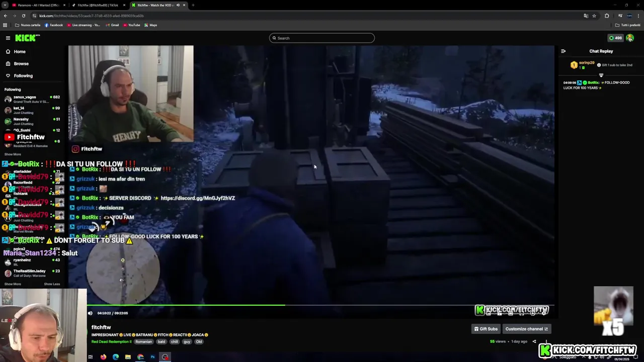
Task: Mute the Kick tab via its speaker icon
Action: (x=178, y=5)
